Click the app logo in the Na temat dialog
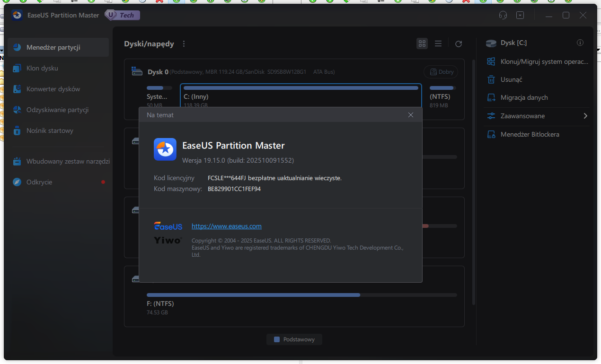The width and height of the screenshot is (601, 364). click(165, 149)
